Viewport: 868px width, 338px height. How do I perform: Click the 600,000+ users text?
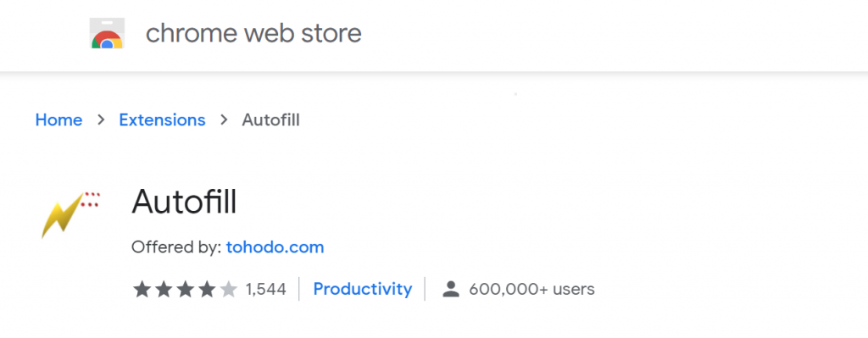click(x=532, y=289)
